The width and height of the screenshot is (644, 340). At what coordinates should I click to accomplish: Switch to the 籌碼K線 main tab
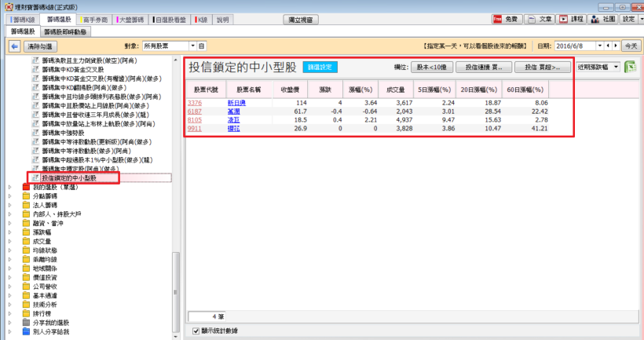(x=23, y=20)
